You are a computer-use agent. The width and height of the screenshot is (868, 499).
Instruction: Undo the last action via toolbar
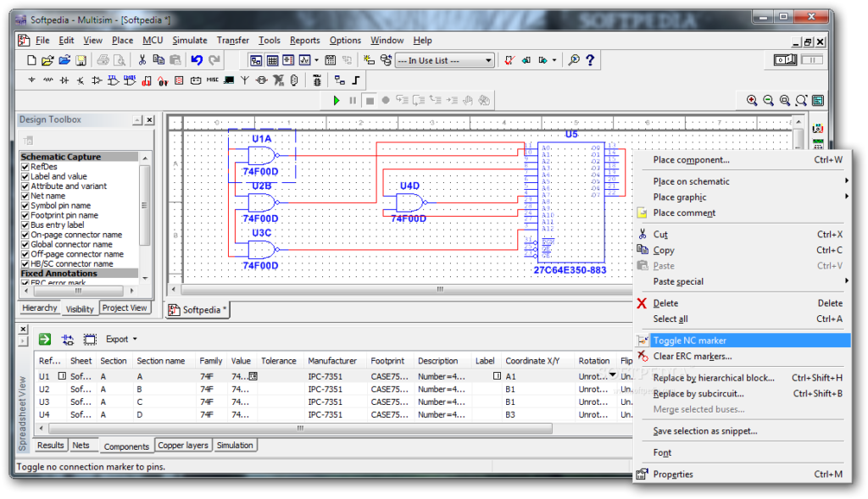(x=197, y=60)
